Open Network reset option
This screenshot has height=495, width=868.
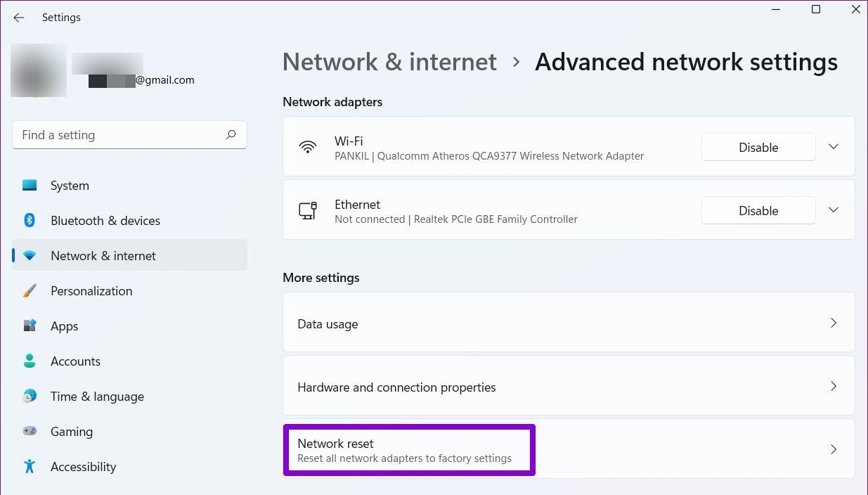569,449
